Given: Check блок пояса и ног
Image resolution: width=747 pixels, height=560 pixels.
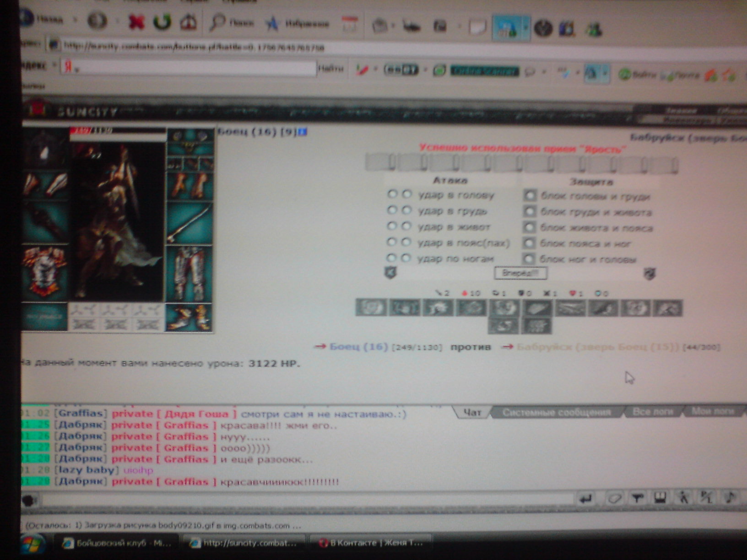Looking at the screenshot, I should 529,243.
